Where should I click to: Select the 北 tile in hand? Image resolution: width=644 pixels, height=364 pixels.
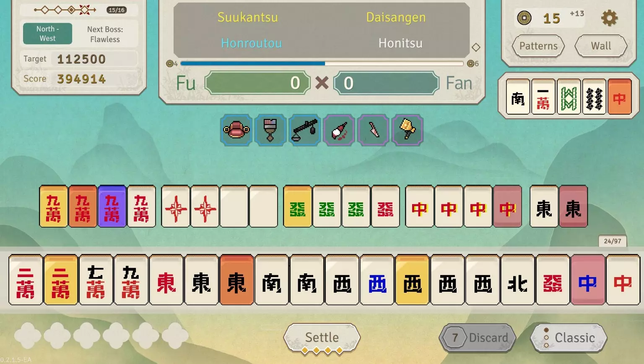click(x=517, y=280)
